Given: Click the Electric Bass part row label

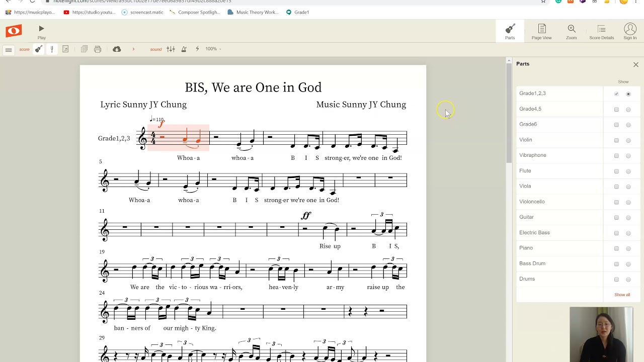Looking at the screenshot, I should [534, 232].
